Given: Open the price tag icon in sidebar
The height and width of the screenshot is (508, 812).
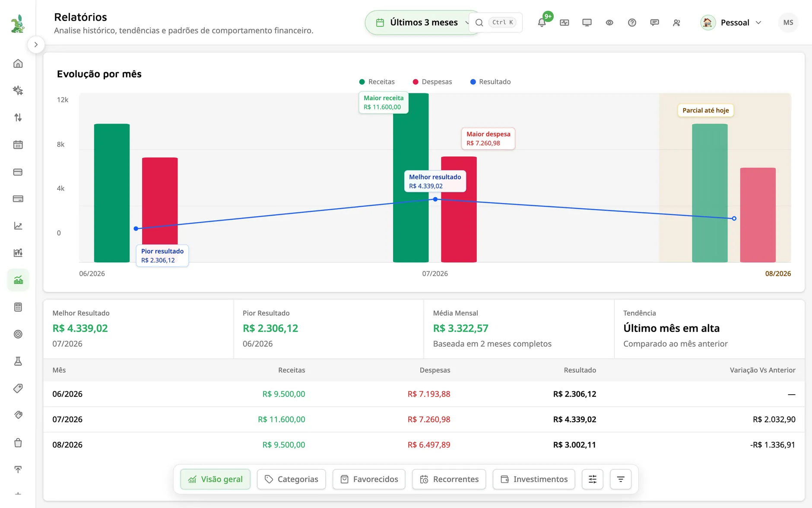Looking at the screenshot, I should 18,388.
